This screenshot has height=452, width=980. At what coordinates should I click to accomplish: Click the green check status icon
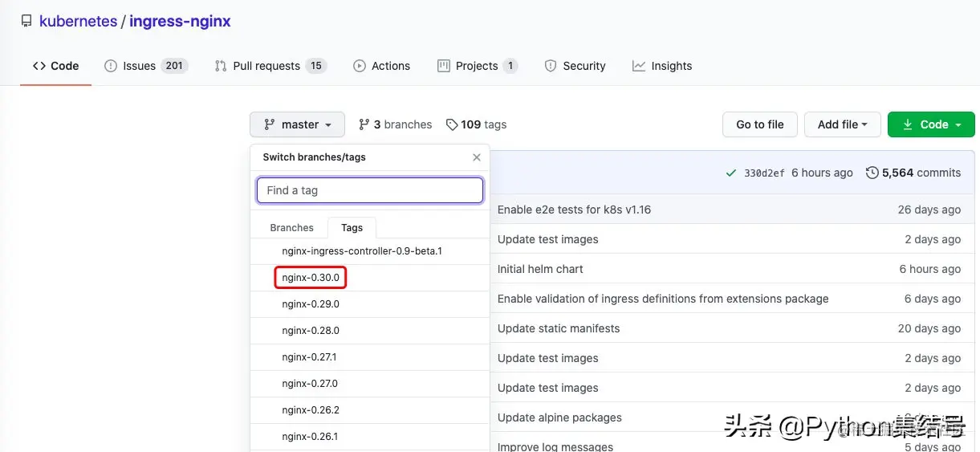click(730, 173)
